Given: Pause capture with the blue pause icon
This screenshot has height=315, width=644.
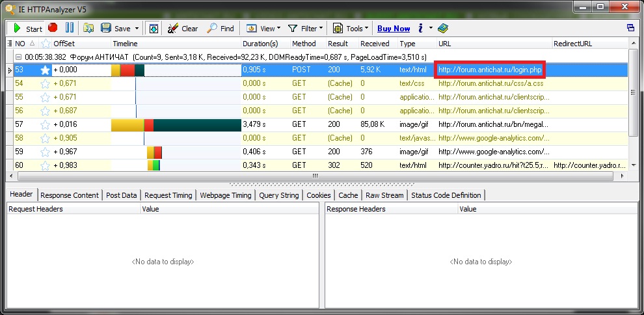Looking at the screenshot, I should (70, 28).
